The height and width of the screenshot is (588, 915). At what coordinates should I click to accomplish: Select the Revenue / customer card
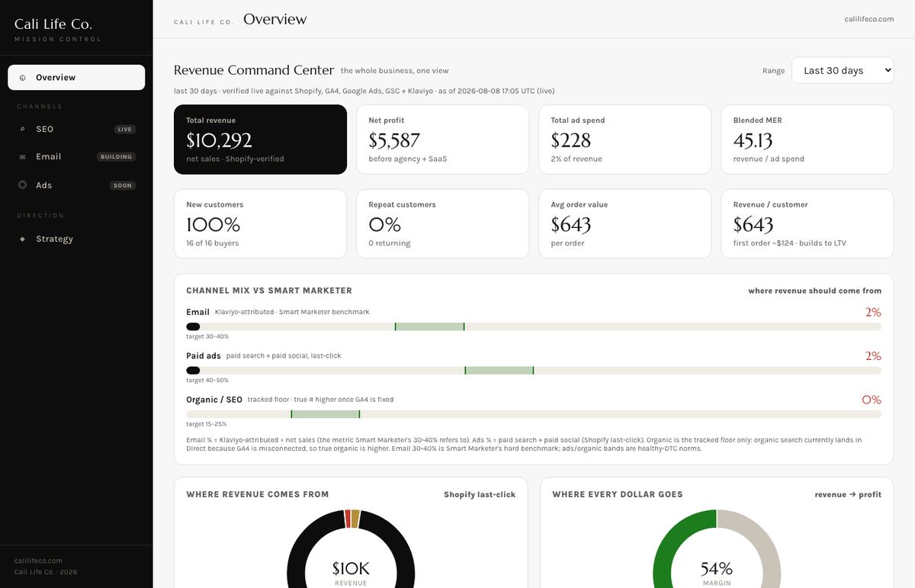[x=807, y=224]
